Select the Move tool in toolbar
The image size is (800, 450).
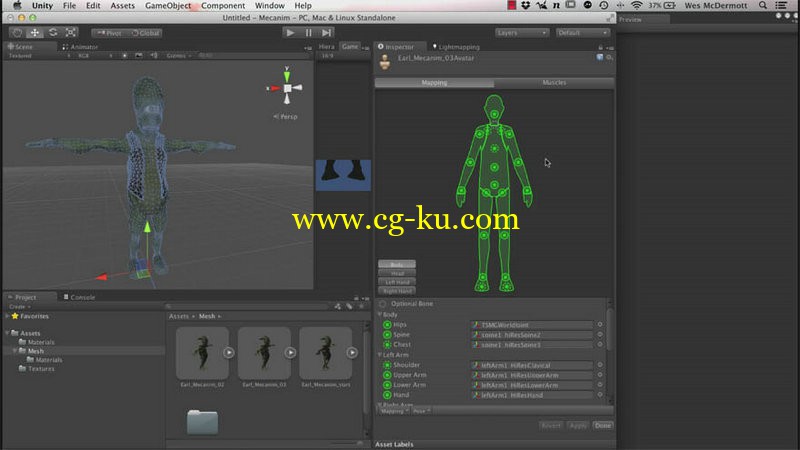35,33
